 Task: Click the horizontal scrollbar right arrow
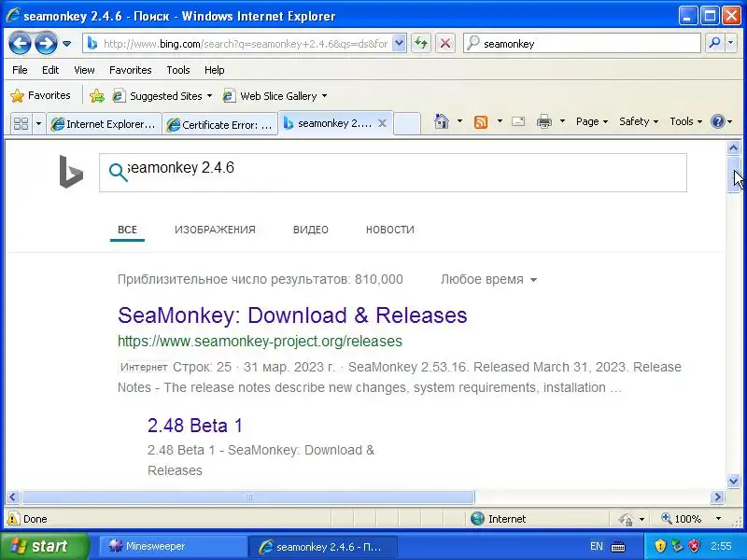[x=717, y=497]
